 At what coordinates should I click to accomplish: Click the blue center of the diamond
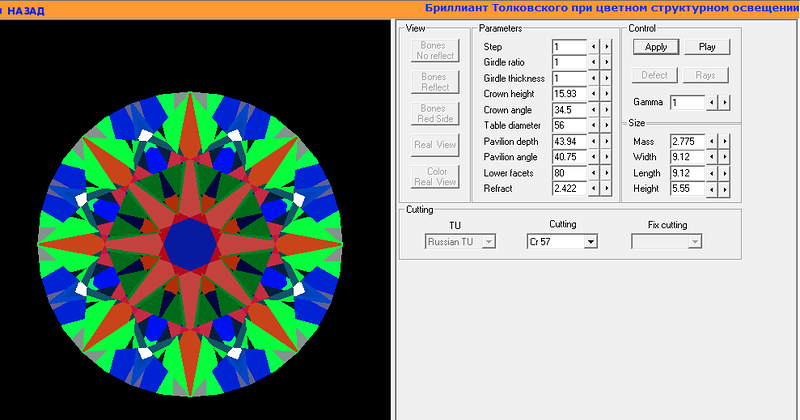point(188,241)
